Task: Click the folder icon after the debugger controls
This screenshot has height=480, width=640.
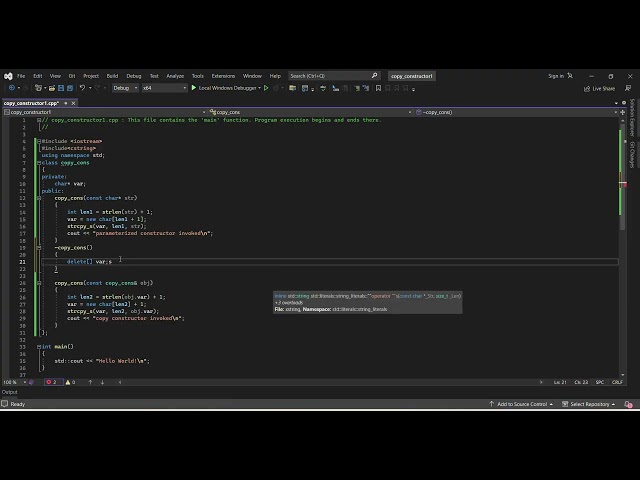Action: pyautogui.click(x=292, y=88)
